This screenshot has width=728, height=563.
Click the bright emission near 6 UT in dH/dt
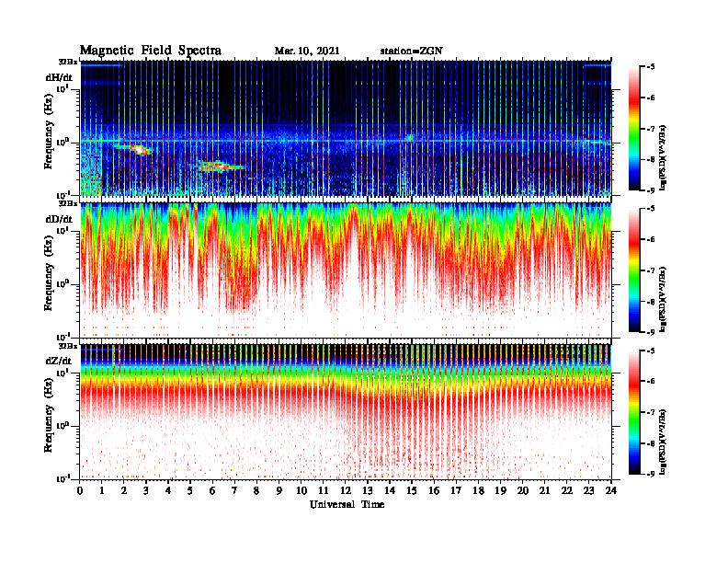click(219, 166)
